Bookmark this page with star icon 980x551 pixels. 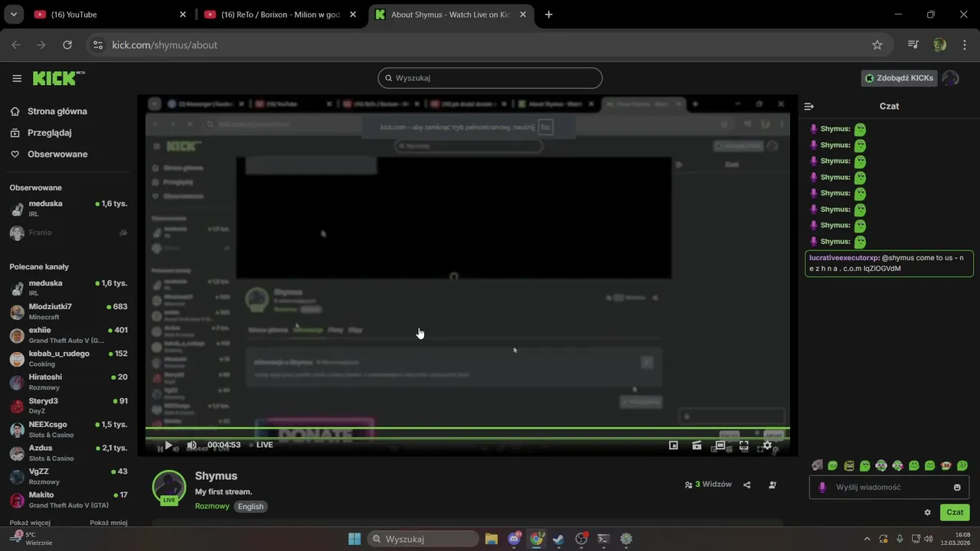coord(877,45)
